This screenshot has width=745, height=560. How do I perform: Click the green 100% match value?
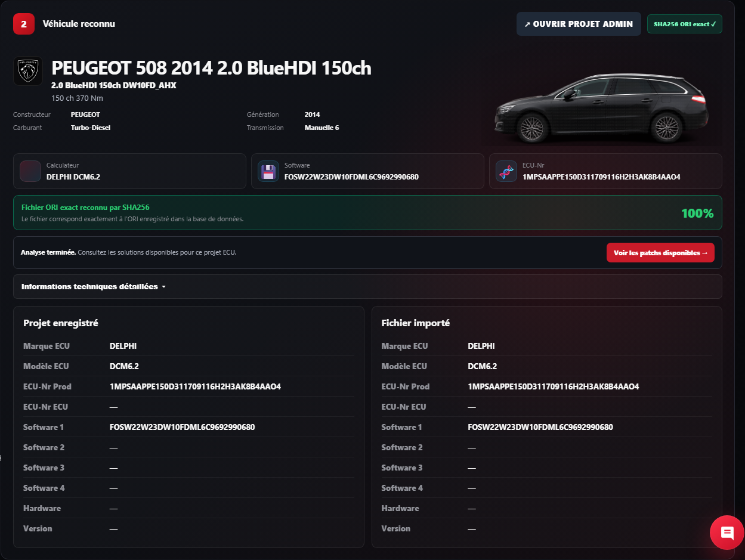(x=697, y=213)
